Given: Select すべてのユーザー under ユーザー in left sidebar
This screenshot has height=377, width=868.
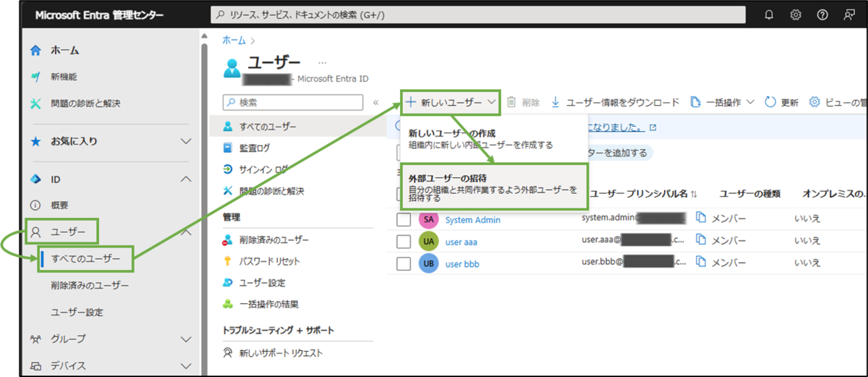Looking at the screenshot, I should [x=86, y=258].
